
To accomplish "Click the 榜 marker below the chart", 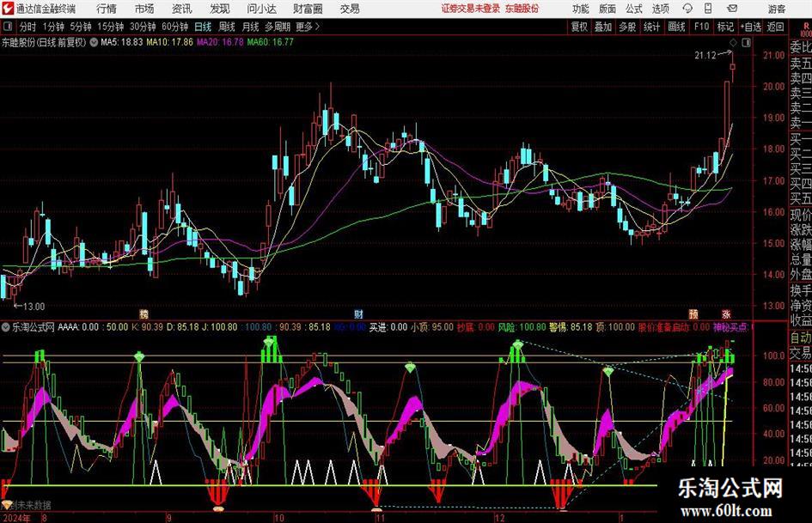I will 144,313.
